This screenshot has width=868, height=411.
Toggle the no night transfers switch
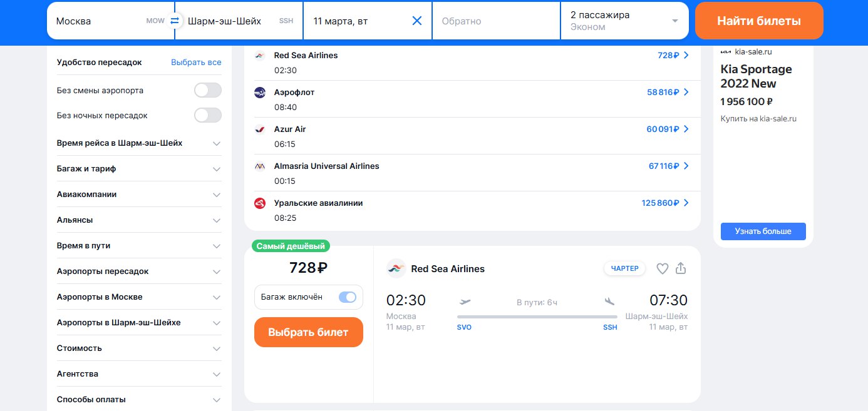tap(208, 115)
